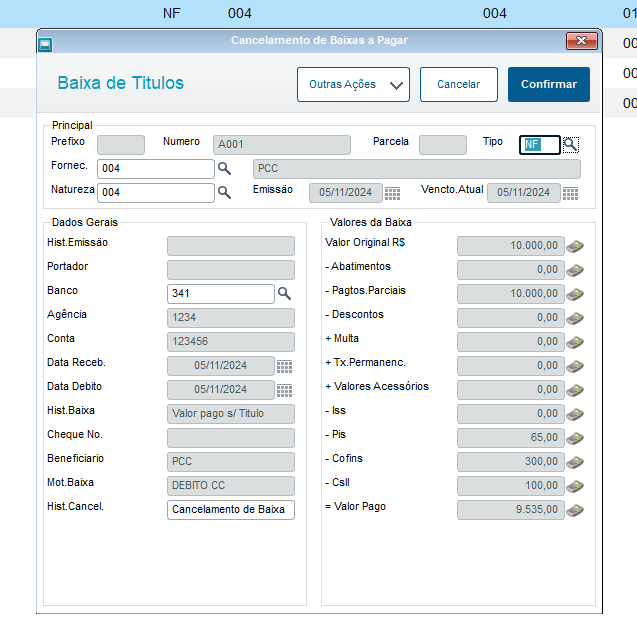This screenshot has width=637, height=633.
Task: Click the Cancelar button
Action: point(459,85)
